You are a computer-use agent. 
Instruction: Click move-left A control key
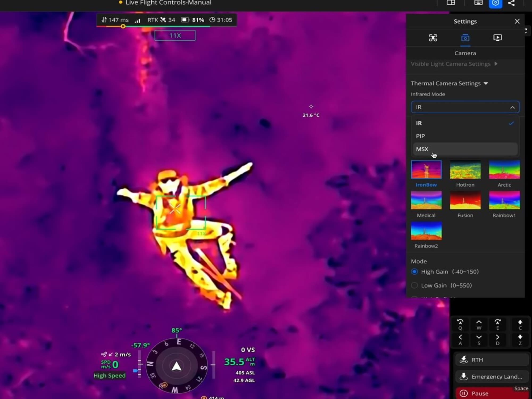(x=460, y=340)
